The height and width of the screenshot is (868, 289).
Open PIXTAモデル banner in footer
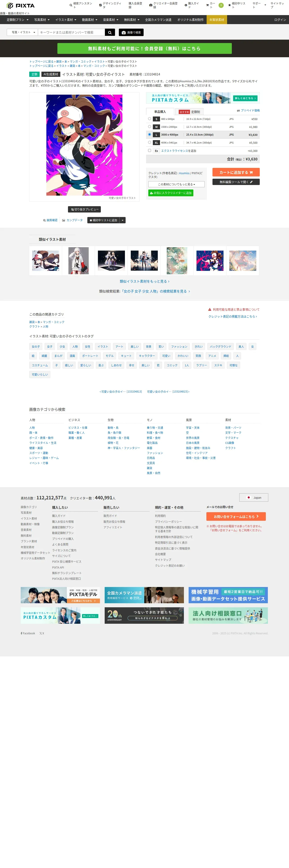[x=60, y=595]
